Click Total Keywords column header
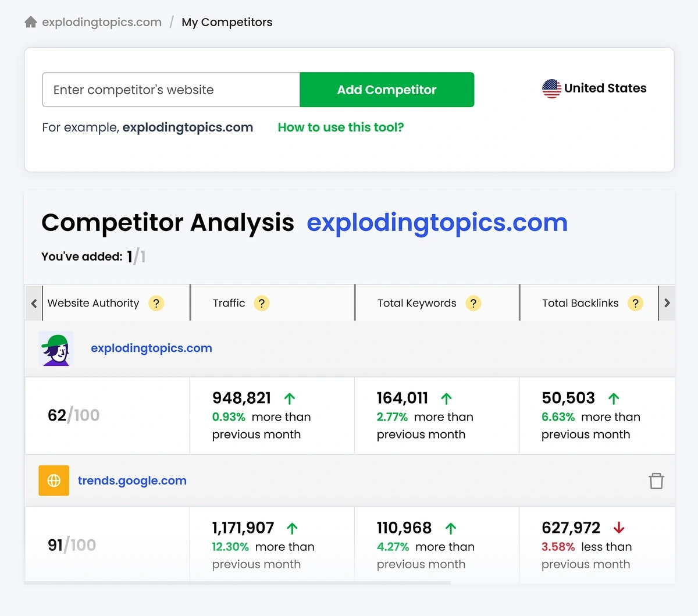The width and height of the screenshot is (698, 616). point(416,303)
